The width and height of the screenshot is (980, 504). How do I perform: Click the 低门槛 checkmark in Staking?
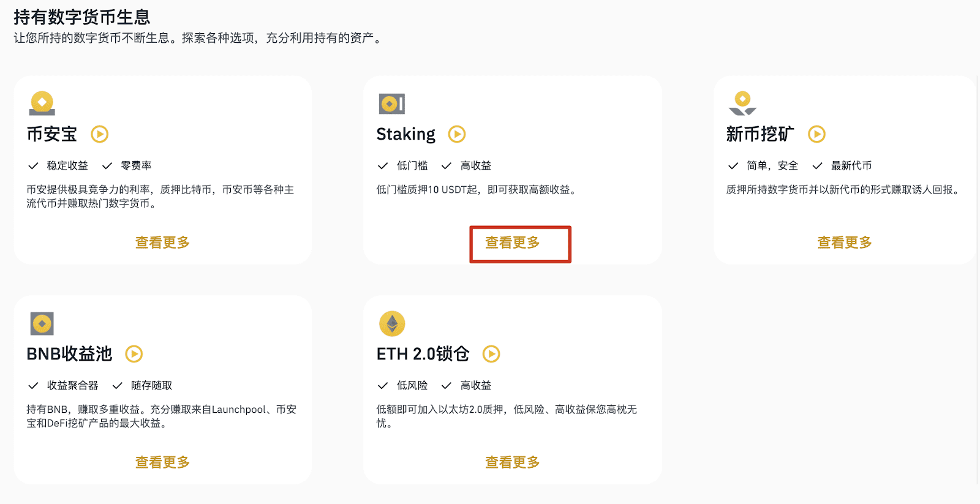pyautogui.click(x=383, y=166)
